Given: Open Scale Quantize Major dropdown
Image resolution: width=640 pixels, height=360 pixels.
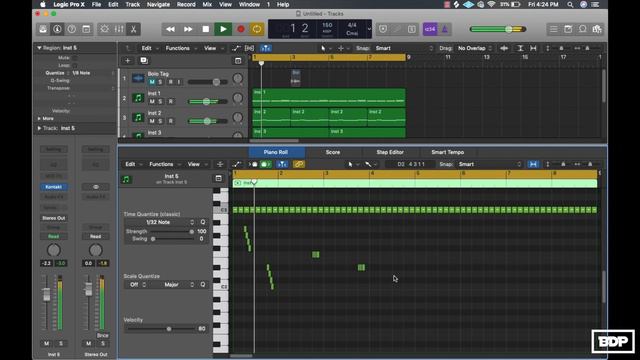Looking at the screenshot, I should point(173,284).
